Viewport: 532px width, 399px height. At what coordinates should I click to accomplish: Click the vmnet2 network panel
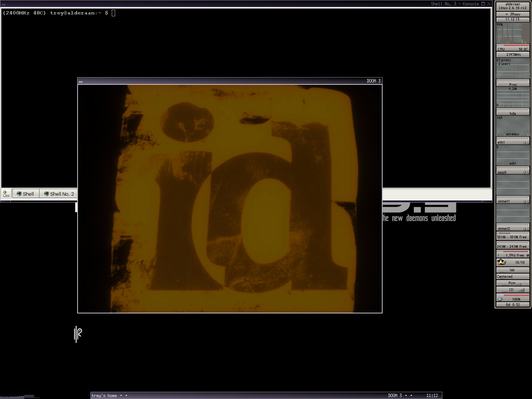(x=513, y=227)
